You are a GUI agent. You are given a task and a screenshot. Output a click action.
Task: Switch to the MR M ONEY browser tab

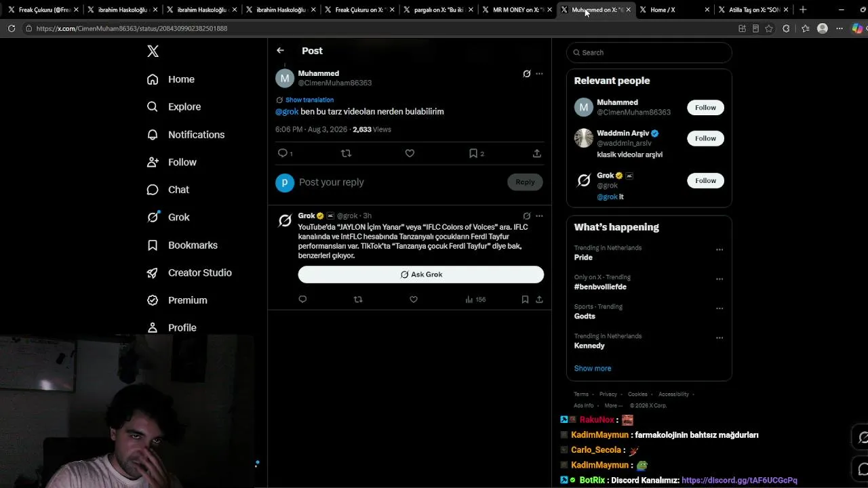tap(518, 10)
